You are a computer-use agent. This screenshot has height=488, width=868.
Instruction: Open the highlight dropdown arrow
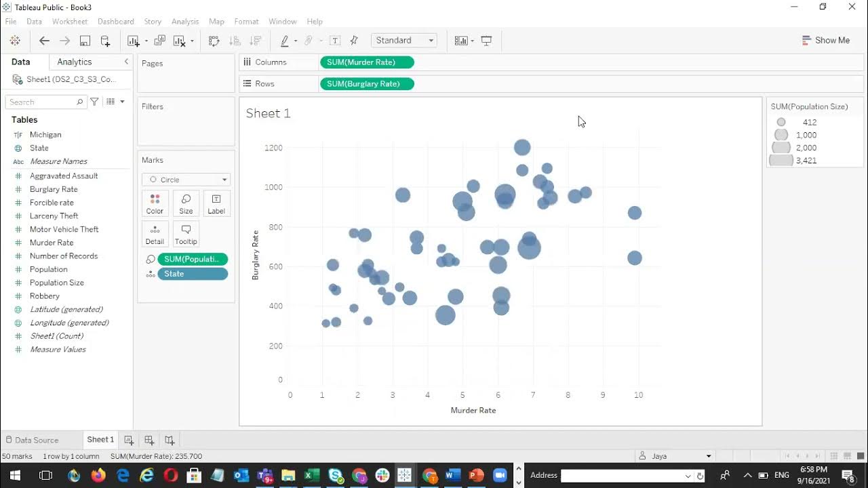click(296, 41)
